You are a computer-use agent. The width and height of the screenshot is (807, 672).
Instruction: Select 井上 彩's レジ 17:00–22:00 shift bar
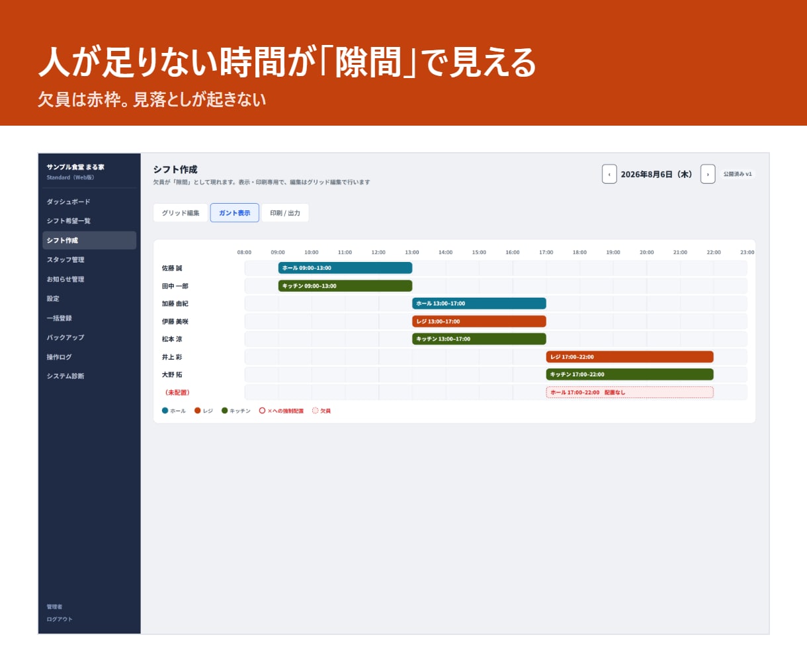click(x=630, y=357)
